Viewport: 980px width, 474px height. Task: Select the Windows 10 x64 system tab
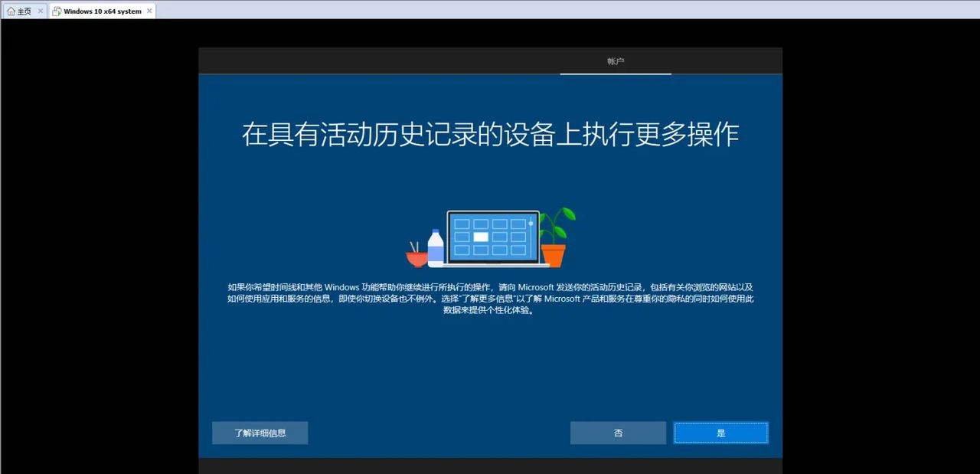pos(103,11)
